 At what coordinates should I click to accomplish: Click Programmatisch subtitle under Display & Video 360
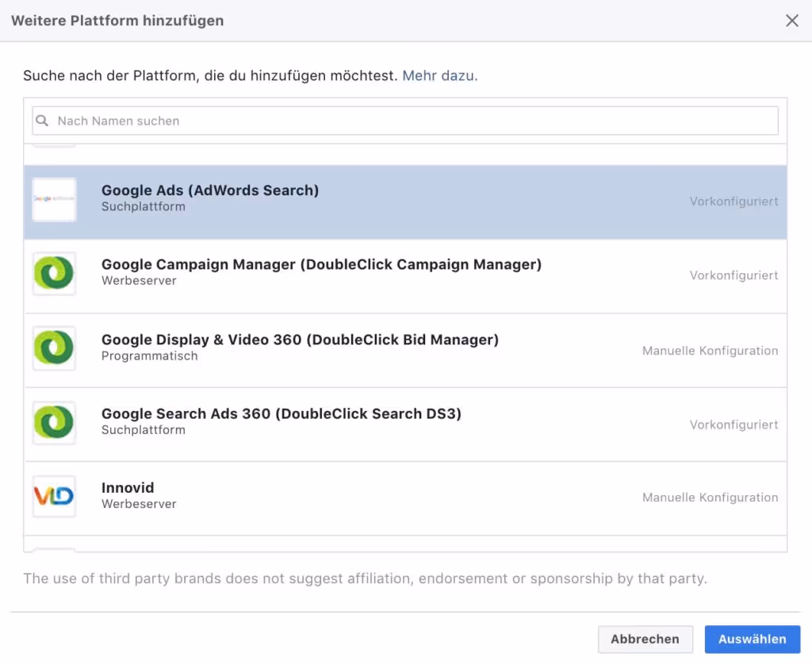pos(150,356)
